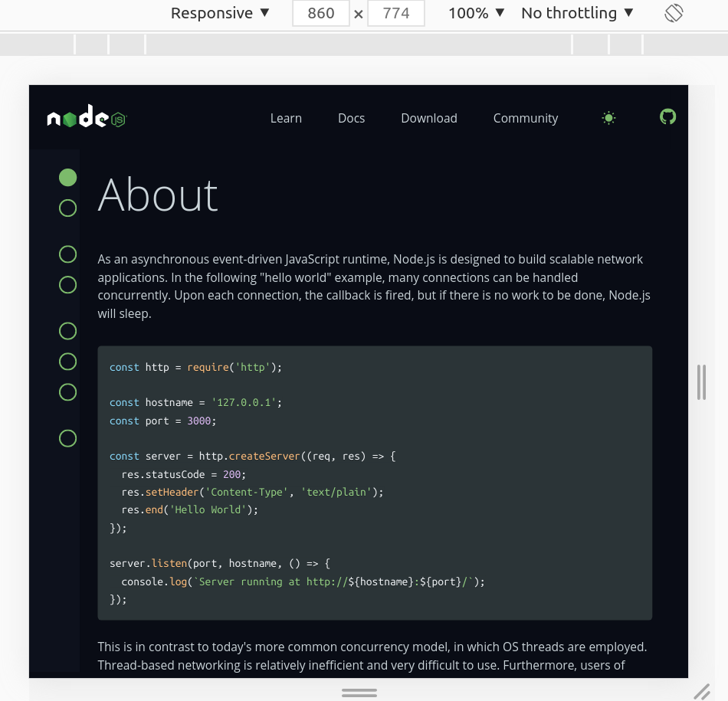The height and width of the screenshot is (701, 728).
Task: Click the Node.js logo
Action: pyautogui.click(x=87, y=116)
